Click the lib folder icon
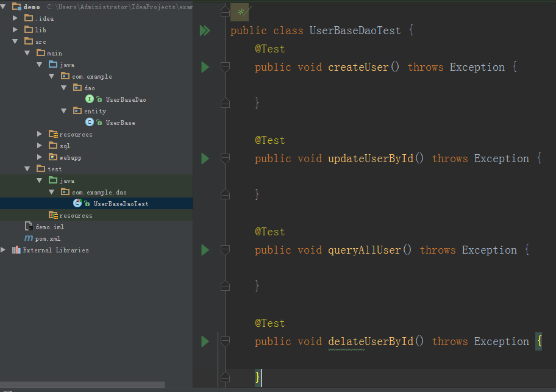The height and width of the screenshot is (392, 556). pyautogui.click(x=29, y=29)
